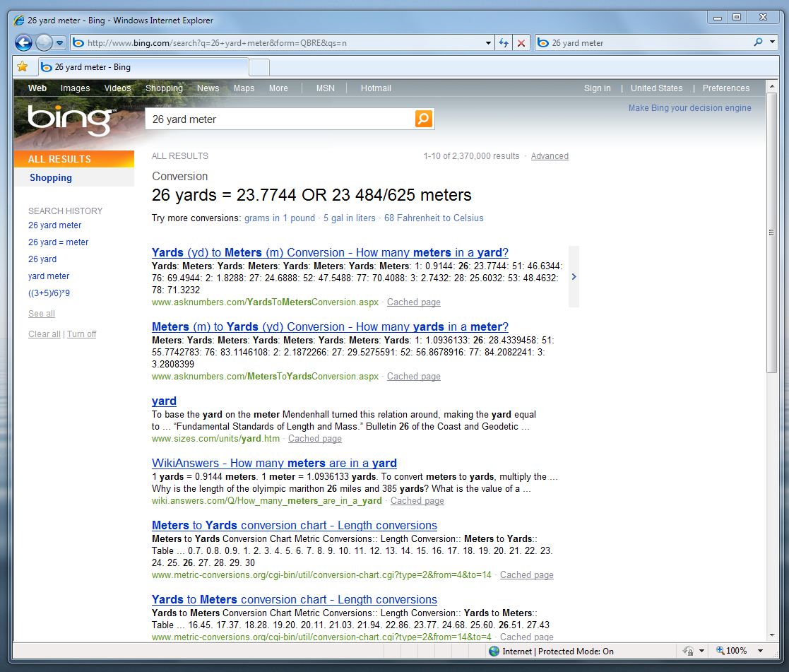Try the 'grams in 1 pound' conversion
789x672 pixels.
pyautogui.click(x=280, y=218)
